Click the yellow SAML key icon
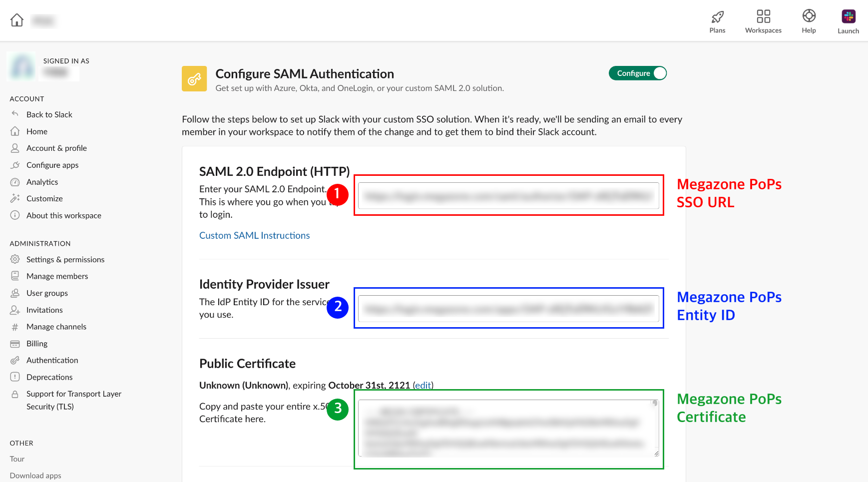Viewport: 868px width, 482px height. 194,79
